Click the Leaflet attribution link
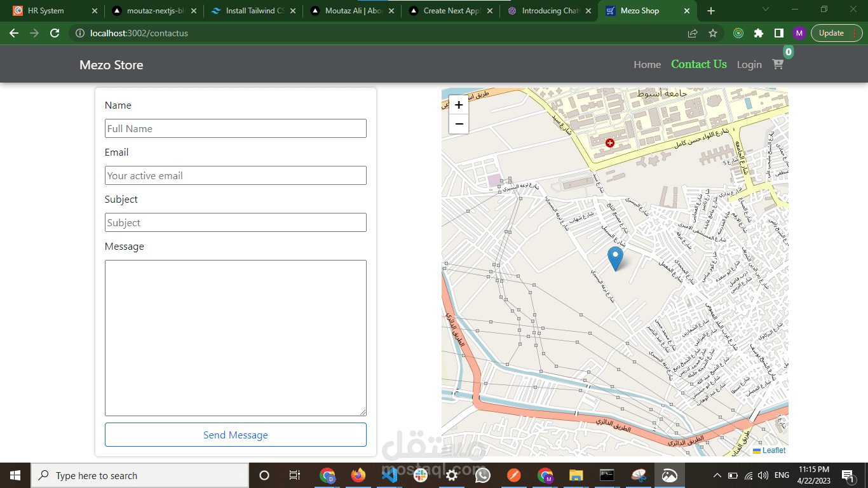This screenshot has height=488, width=868. [774, 451]
